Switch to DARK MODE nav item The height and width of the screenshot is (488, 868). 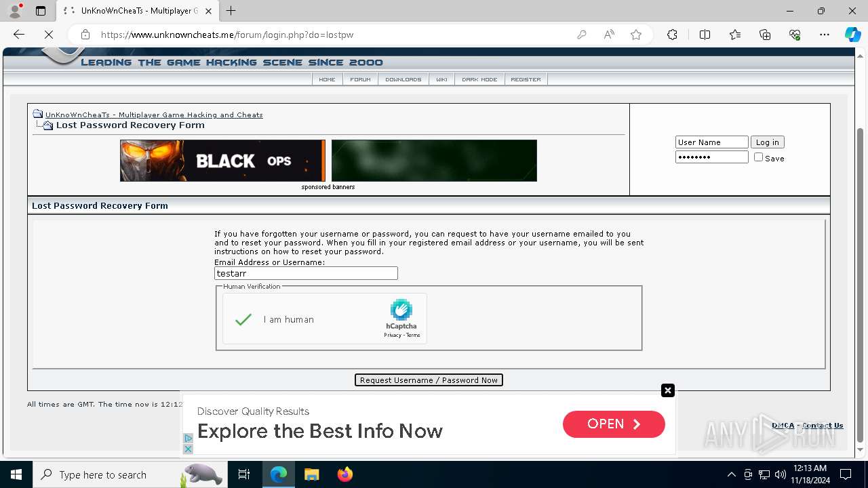point(479,79)
